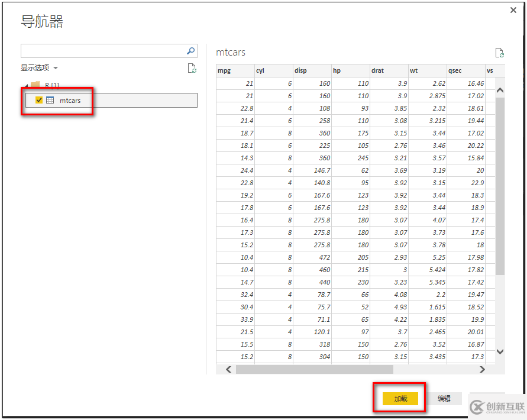Click the mpg column header
The width and height of the screenshot is (527, 420).
point(235,70)
